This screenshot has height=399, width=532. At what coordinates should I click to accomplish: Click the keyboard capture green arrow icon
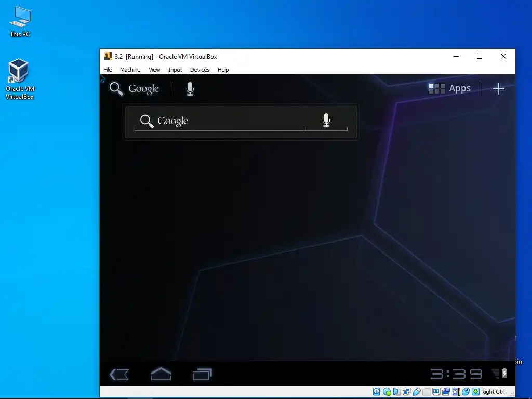coord(476,392)
